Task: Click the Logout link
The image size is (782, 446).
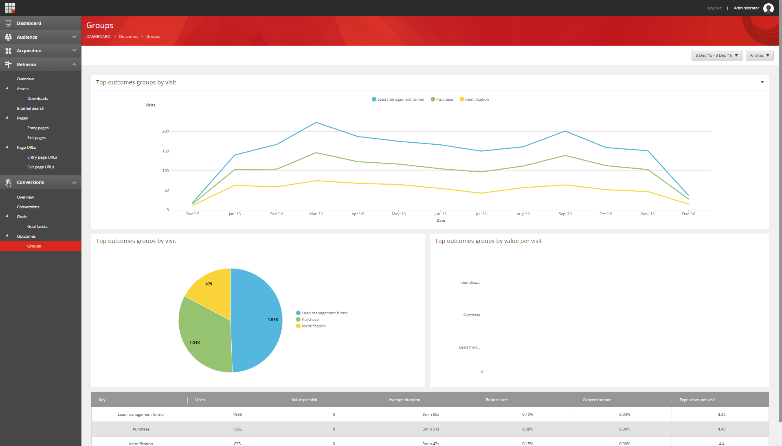Action: click(x=715, y=8)
